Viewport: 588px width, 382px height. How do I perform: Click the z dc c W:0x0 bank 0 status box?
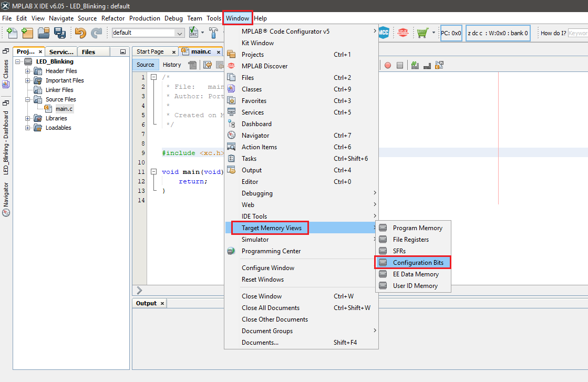498,33
